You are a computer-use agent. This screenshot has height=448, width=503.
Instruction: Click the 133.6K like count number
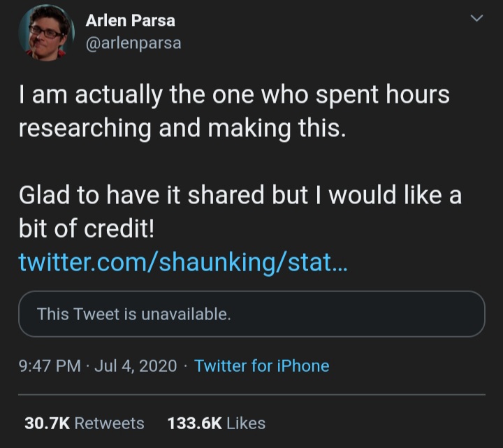(x=194, y=423)
